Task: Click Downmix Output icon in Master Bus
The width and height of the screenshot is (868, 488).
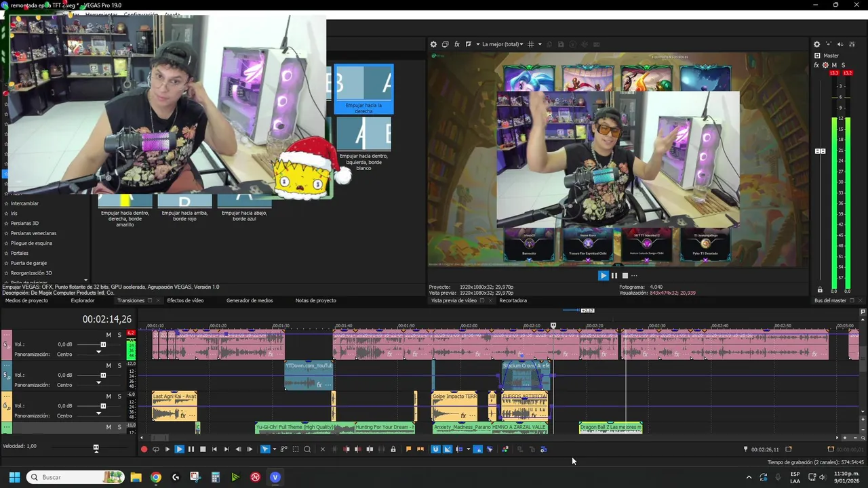Action: (829, 44)
